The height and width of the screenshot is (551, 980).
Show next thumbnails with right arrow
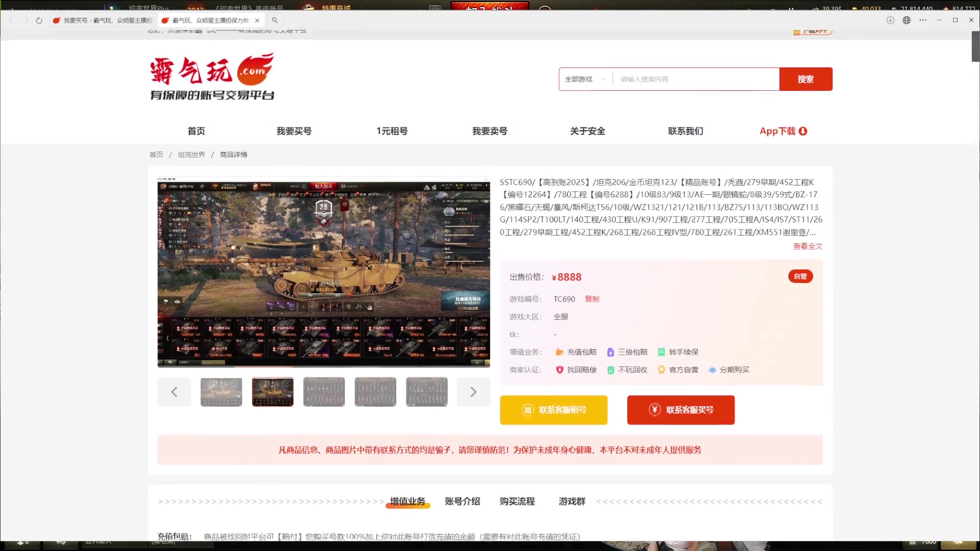tap(473, 392)
